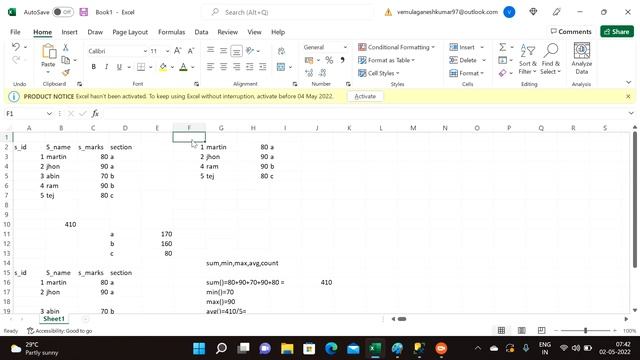Screen dimensions: 640x360
Task: Click the zoom slider handle
Action: point(585,331)
